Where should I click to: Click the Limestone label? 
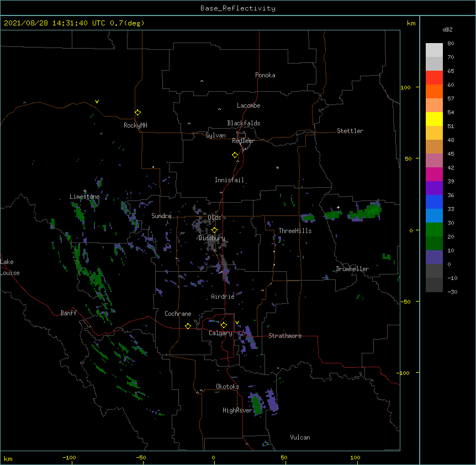[84, 197]
